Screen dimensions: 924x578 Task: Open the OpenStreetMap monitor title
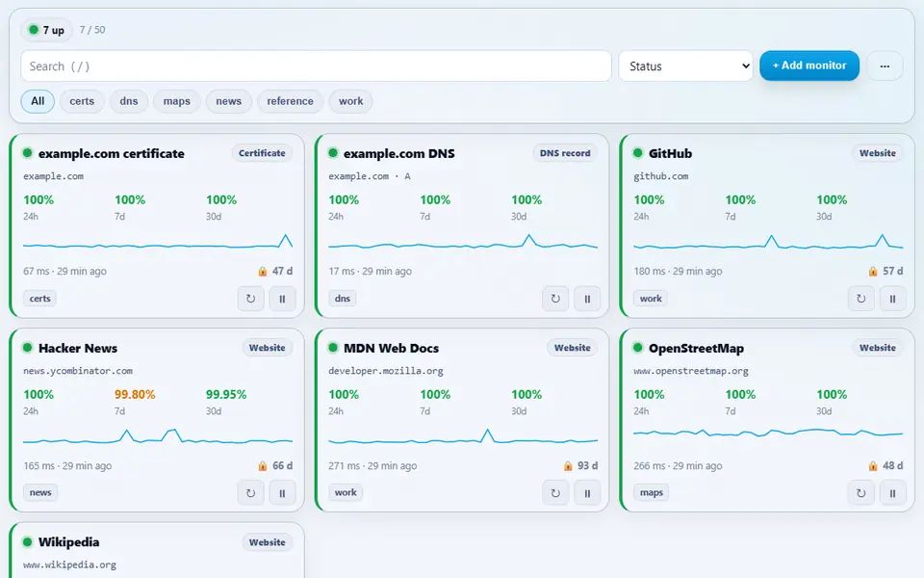(x=696, y=348)
